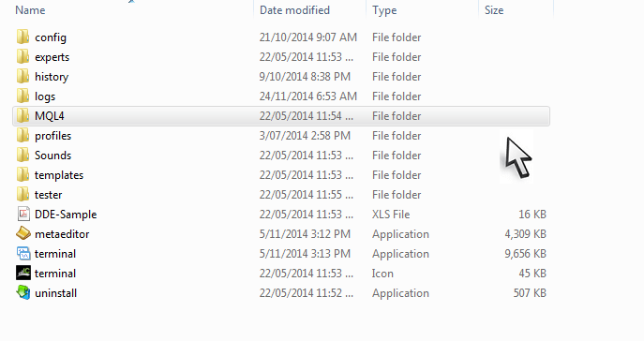The height and width of the screenshot is (341, 644).
Task: Select the terminal application chart icon
Action: click(x=23, y=253)
